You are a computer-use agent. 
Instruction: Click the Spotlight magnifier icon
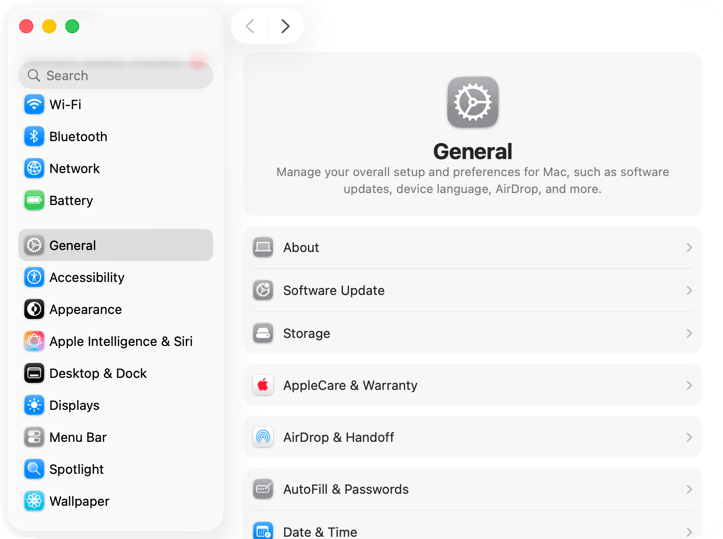(34, 469)
